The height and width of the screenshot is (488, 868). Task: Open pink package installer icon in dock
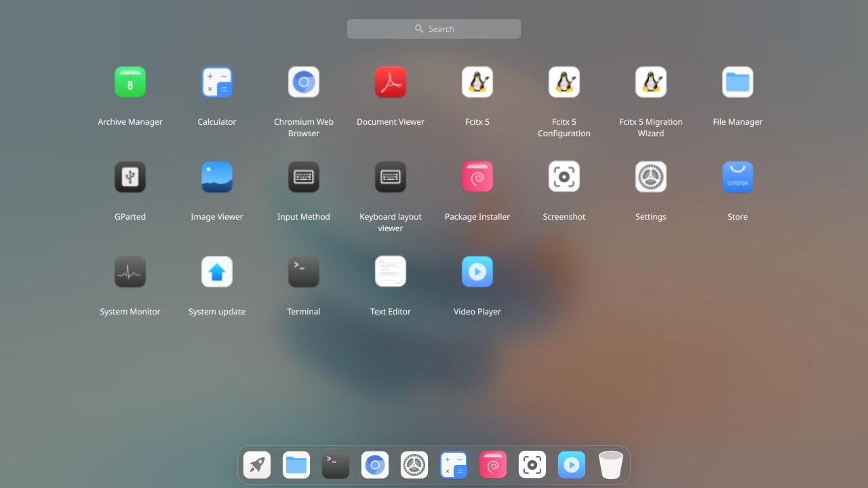click(493, 465)
